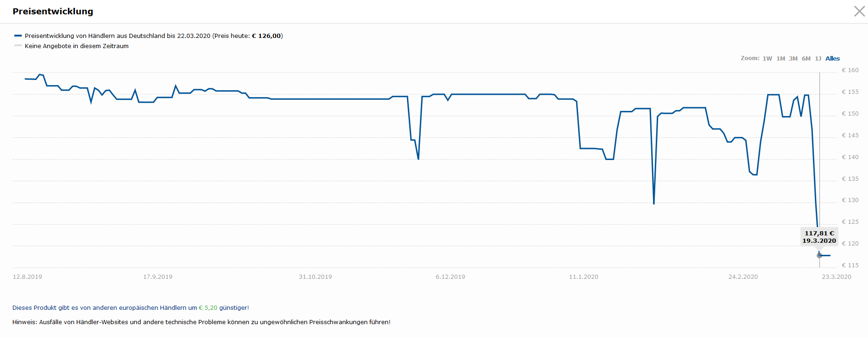
Task: Click the 11.1.2020 date axis label
Action: tap(584, 277)
